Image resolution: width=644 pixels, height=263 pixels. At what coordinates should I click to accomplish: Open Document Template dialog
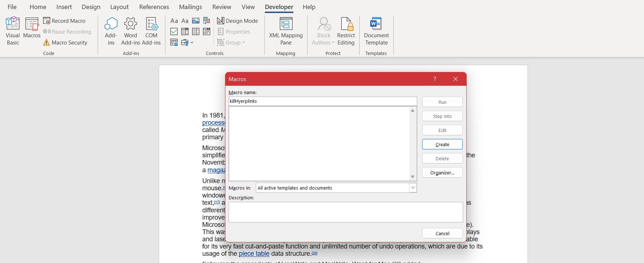[376, 31]
